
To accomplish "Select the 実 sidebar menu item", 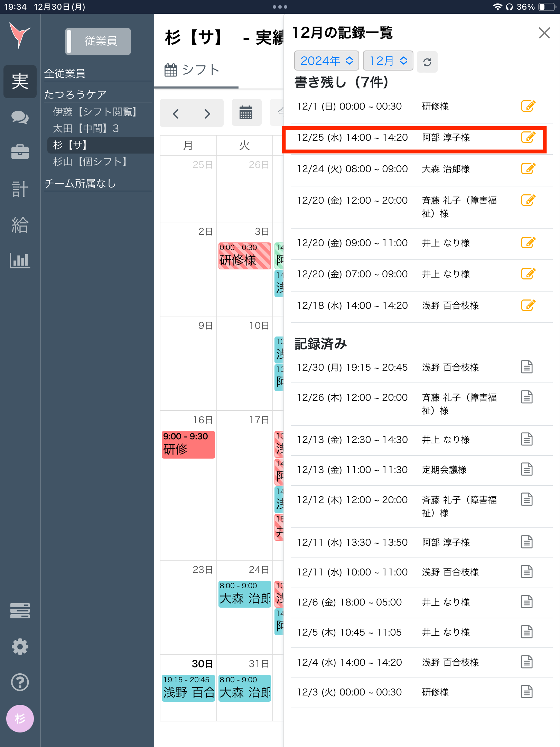I will 20,81.
